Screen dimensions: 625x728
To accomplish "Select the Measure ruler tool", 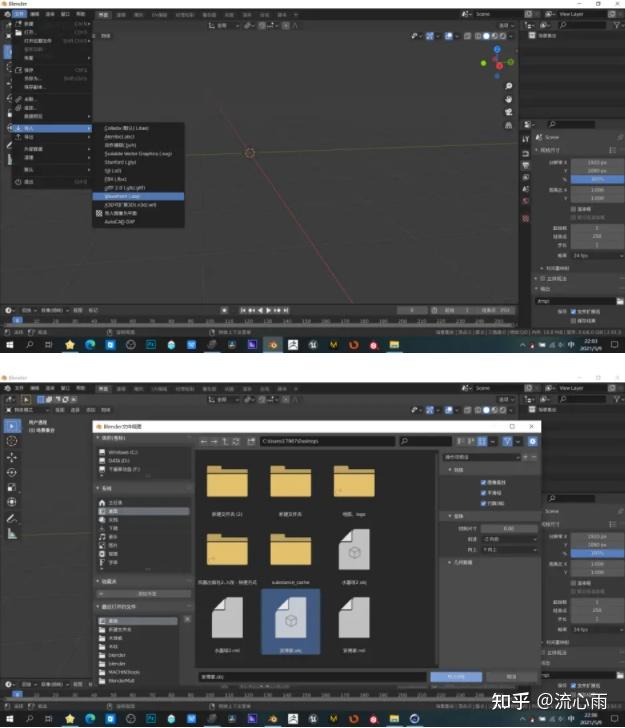I will tap(12, 534).
